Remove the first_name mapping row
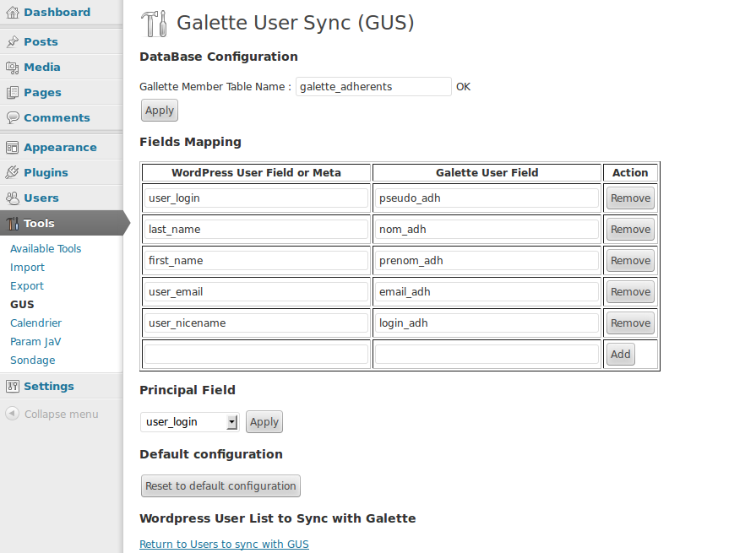756x553 pixels. [x=630, y=261]
